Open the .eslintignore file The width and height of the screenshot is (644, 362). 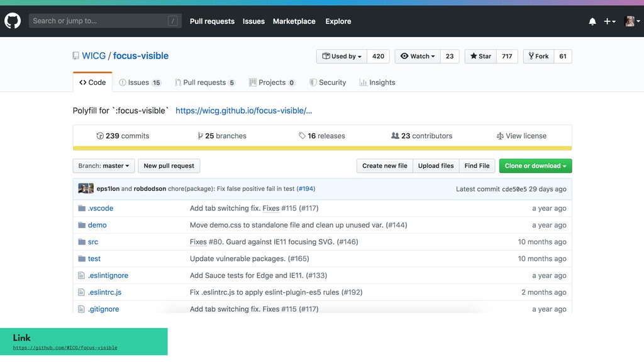108,275
